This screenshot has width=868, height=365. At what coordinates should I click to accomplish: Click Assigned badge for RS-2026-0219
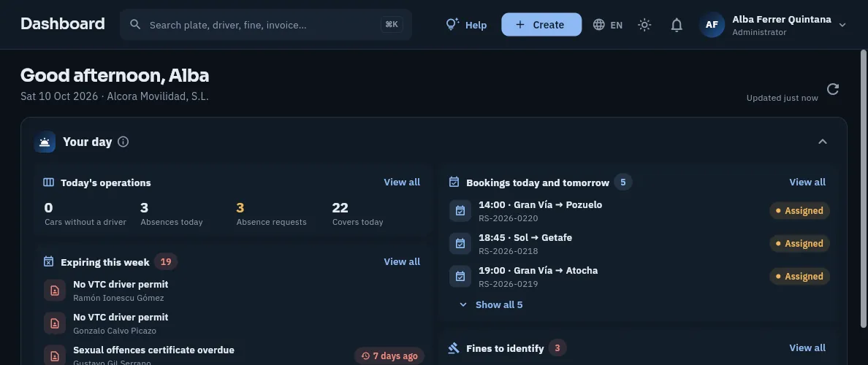coord(799,276)
